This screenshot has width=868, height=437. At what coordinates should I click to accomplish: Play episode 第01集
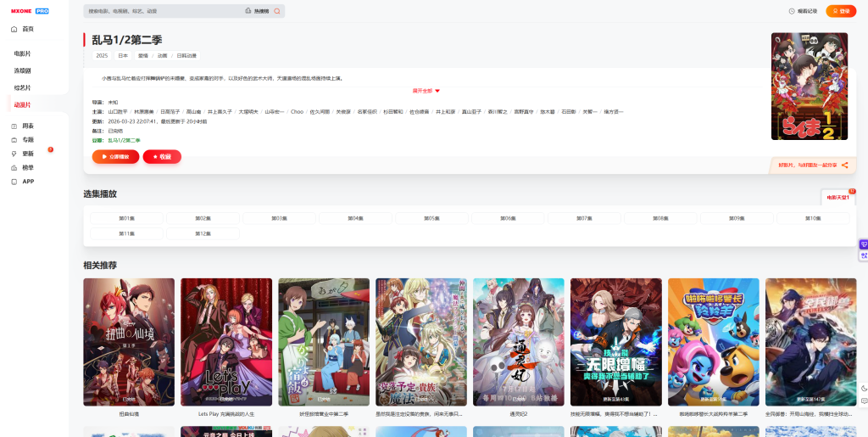coord(127,219)
